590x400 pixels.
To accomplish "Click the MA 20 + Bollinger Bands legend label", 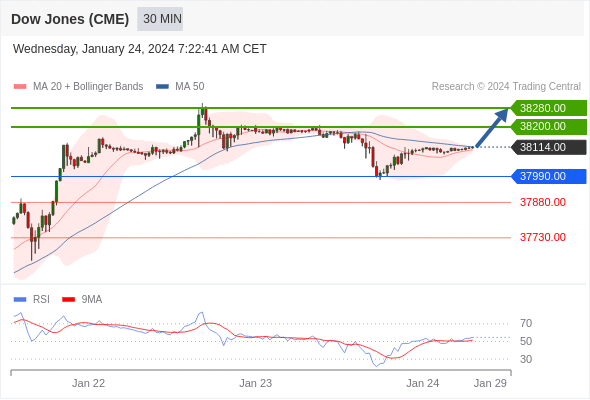I will pos(88,87).
